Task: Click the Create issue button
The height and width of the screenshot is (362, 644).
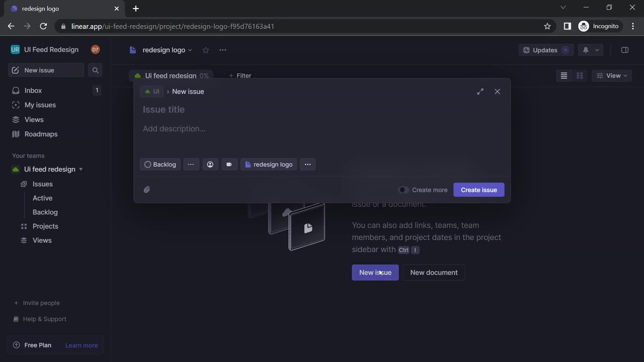Action: click(x=479, y=190)
